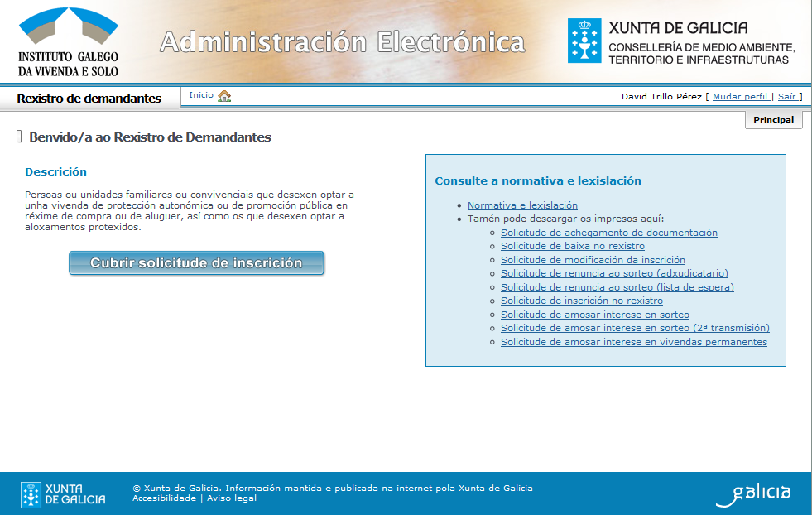Click the Descrición heading
This screenshot has width=812, height=515.
[56, 172]
